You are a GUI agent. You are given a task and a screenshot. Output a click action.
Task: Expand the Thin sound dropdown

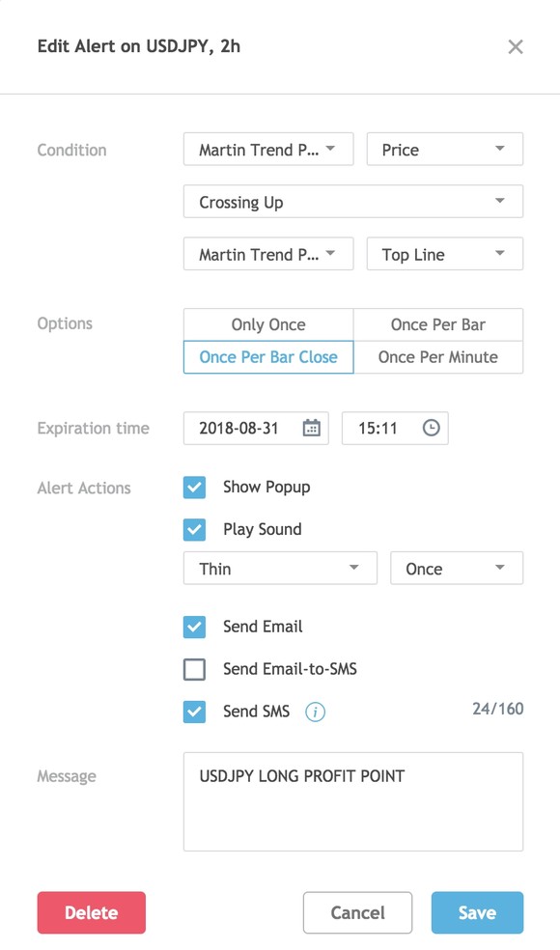pos(281,569)
